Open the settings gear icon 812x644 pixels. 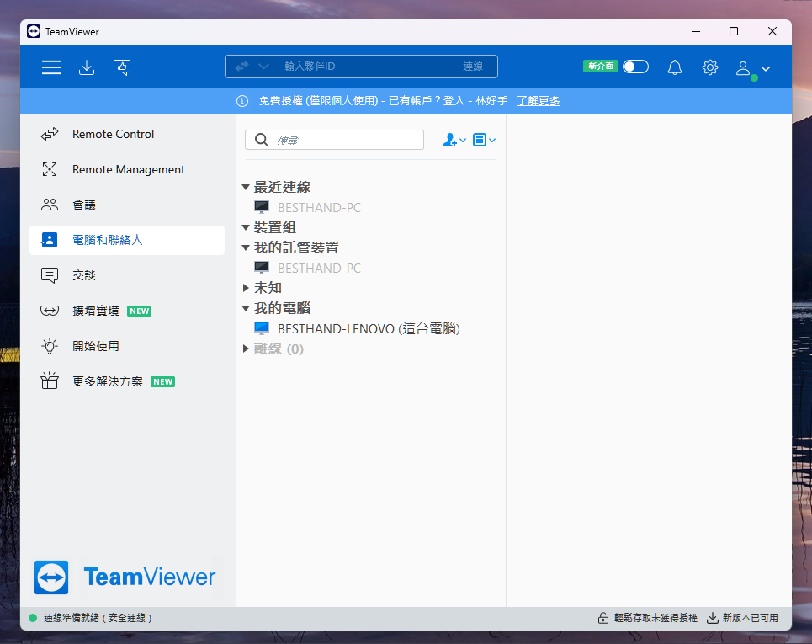pos(710,67)
